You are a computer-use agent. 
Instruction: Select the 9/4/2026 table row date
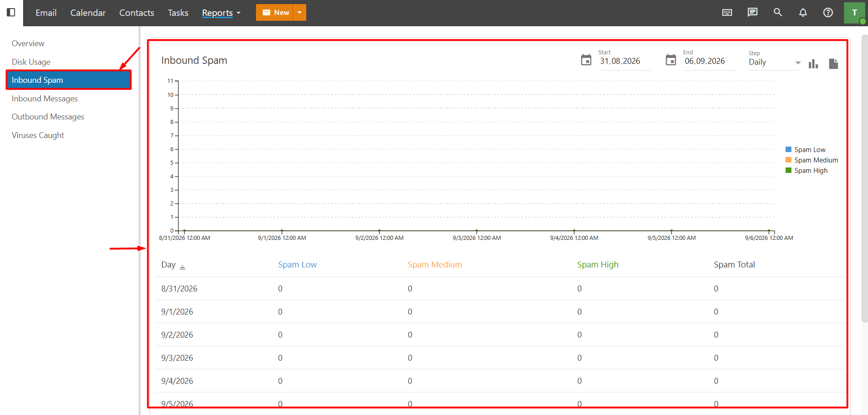coord(177,381)
